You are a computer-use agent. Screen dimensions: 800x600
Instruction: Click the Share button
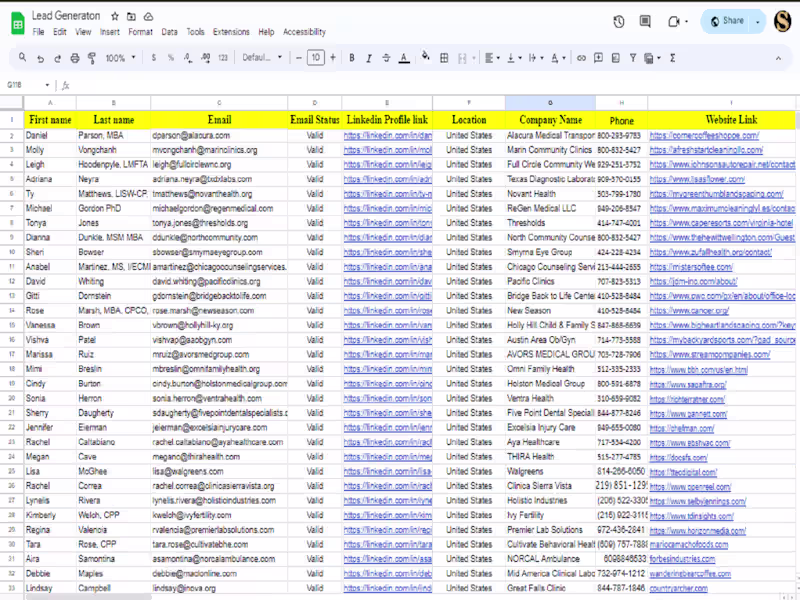point(726,21)
